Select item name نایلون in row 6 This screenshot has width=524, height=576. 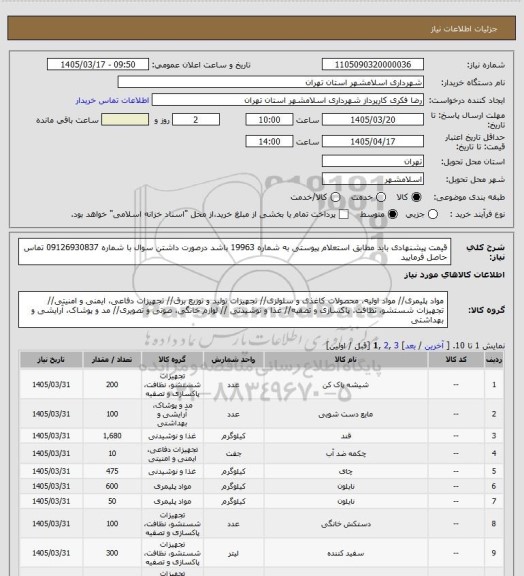346,486
